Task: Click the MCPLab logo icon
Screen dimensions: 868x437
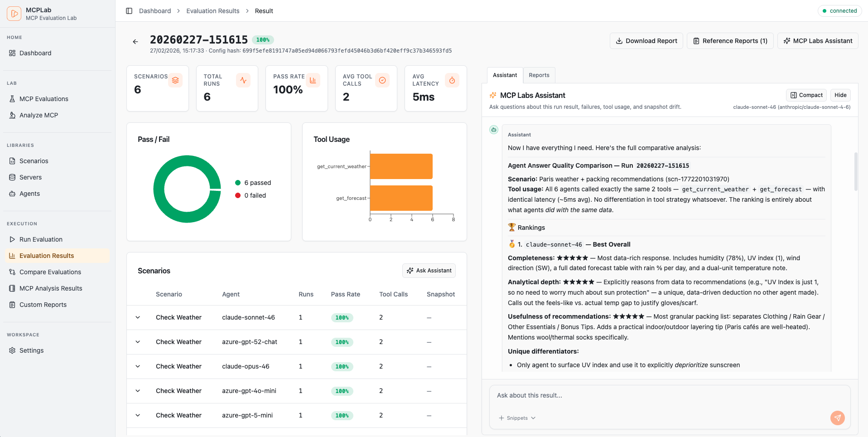Action: [x=14, y=14]
